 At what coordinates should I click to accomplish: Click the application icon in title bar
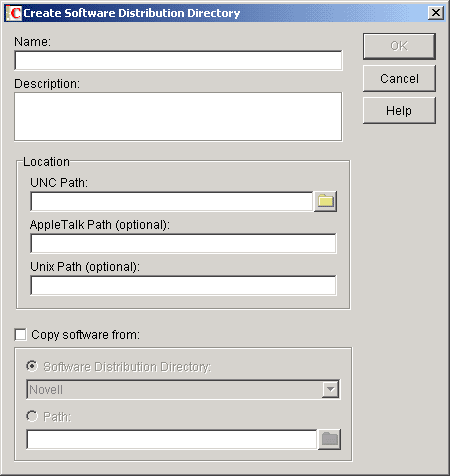[14, 13]
